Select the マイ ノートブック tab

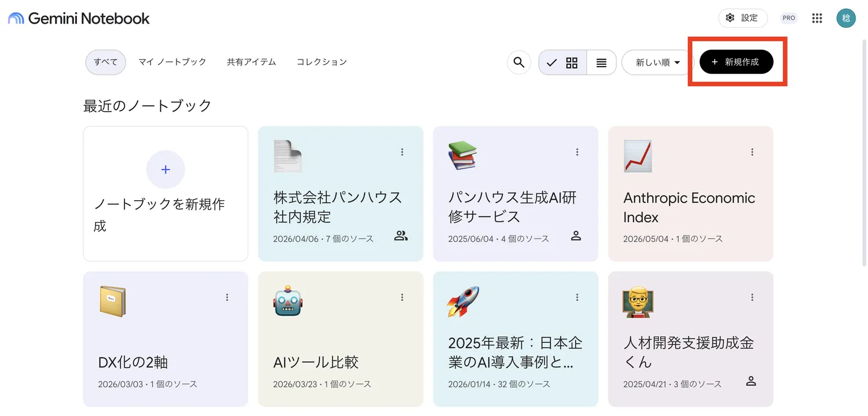point(172,62)
